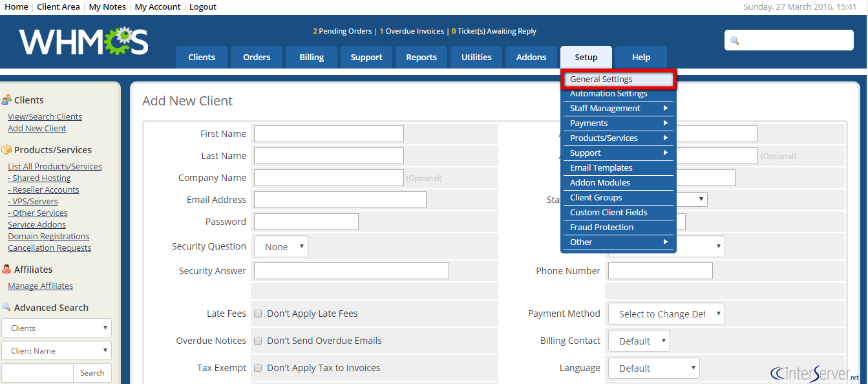The height and width of the screenshot is (384, 868).
Task: Click magnifier icon in top search box
Action: 734,41
